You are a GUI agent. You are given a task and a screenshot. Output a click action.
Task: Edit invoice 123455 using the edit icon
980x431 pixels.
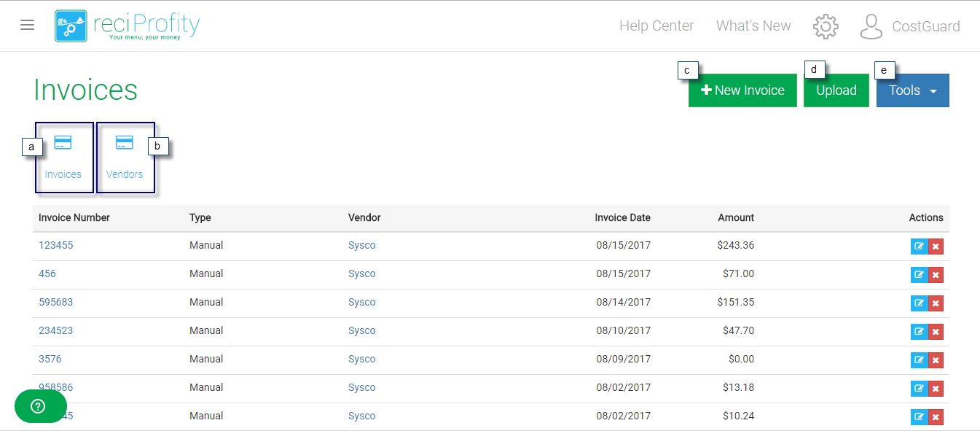click(919, 246)
